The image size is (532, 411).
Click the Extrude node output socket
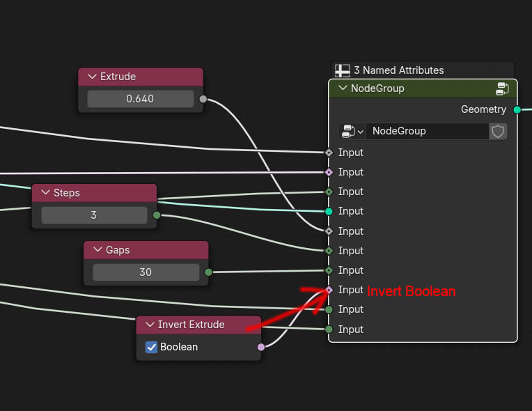203,99
